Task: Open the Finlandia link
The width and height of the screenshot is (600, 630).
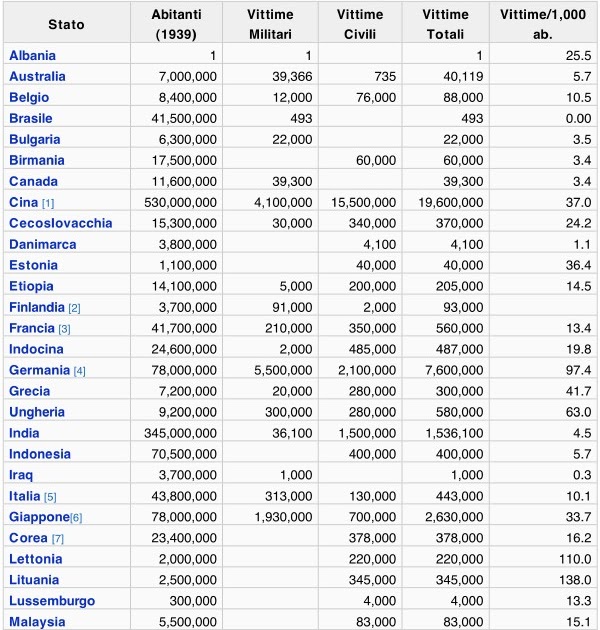Action: 37,307
